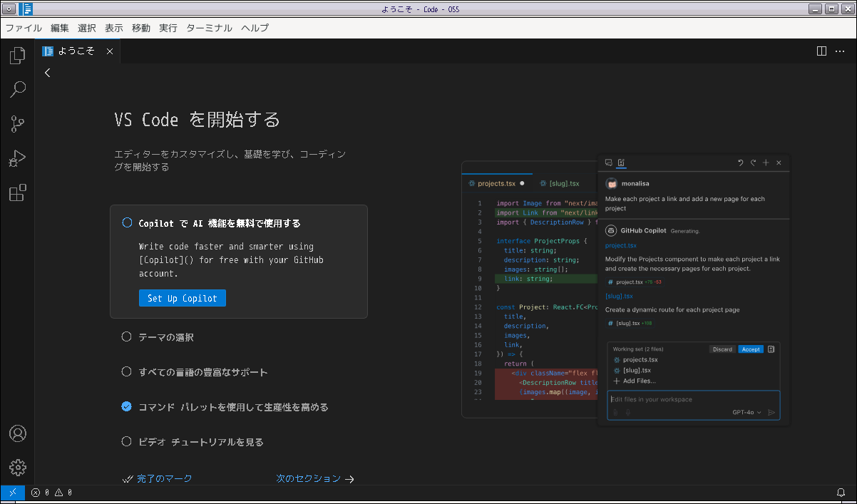The width and height of the screenshot is (857, 504).
Task: Open the ターミナル menu
Action: pyautogui.click(x=209, y=28)
